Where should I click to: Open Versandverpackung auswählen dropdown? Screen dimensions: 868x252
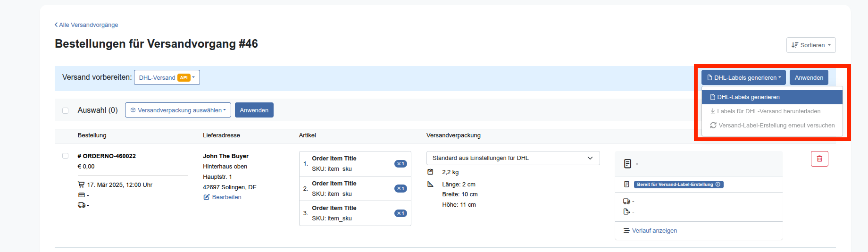[178, 110]
